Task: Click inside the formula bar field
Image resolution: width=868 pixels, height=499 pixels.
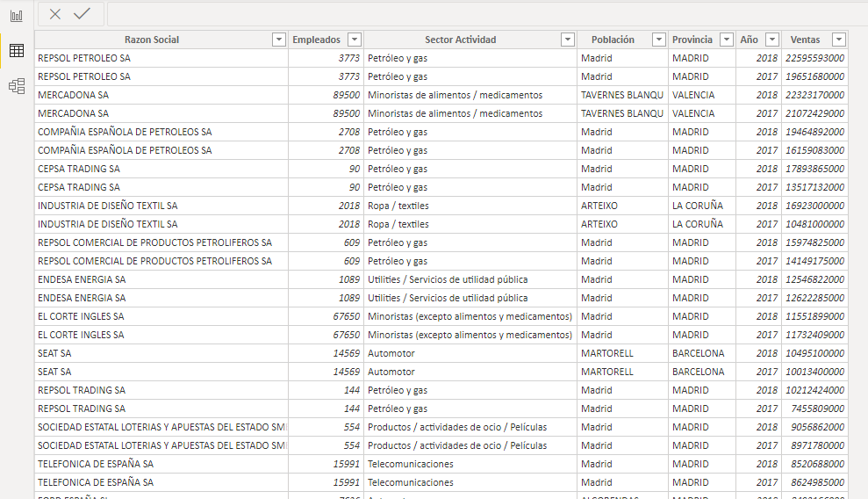Action: tap(487, 14)
